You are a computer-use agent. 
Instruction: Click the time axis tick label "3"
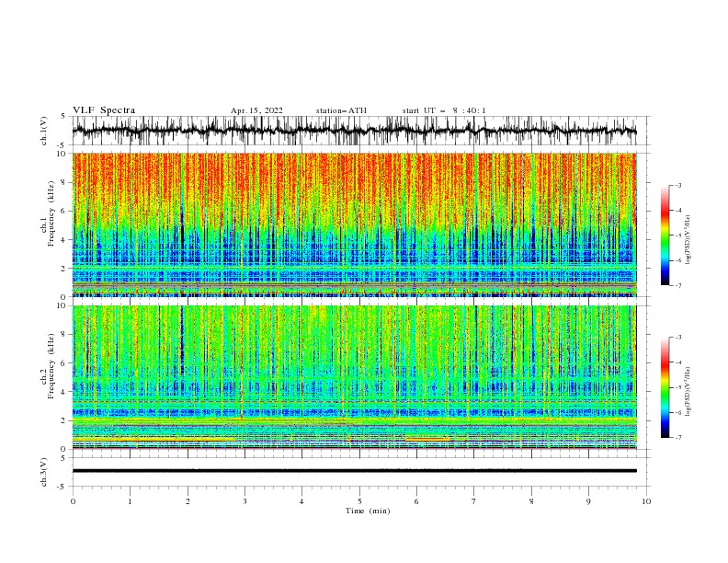[245, 501]
